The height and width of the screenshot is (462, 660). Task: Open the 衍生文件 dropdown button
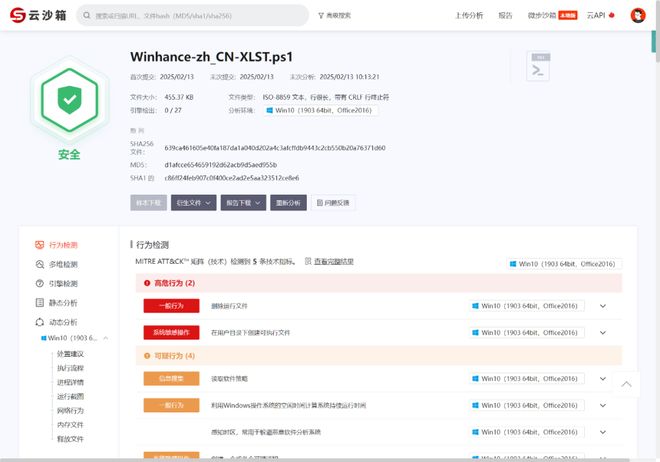[x=194, y=203]
